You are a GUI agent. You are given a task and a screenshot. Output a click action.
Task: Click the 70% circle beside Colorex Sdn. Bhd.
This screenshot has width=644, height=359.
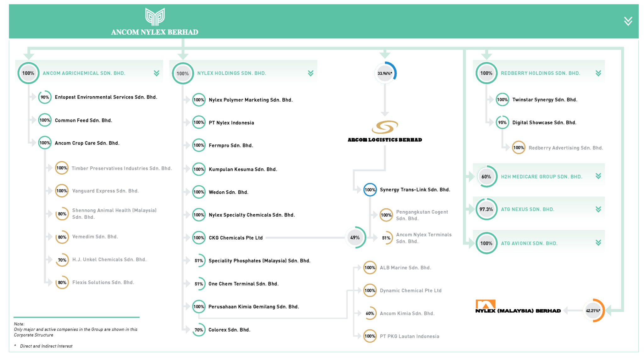tap(199, 330)
